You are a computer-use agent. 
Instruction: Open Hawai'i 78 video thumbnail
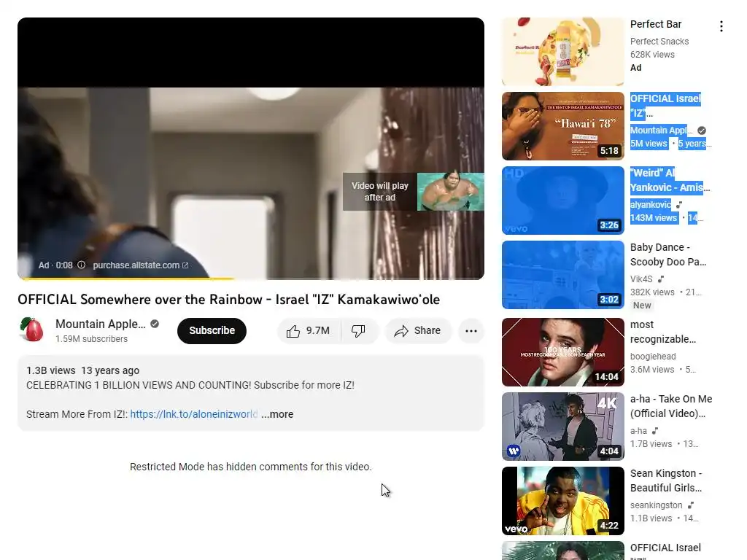point(562,125)
